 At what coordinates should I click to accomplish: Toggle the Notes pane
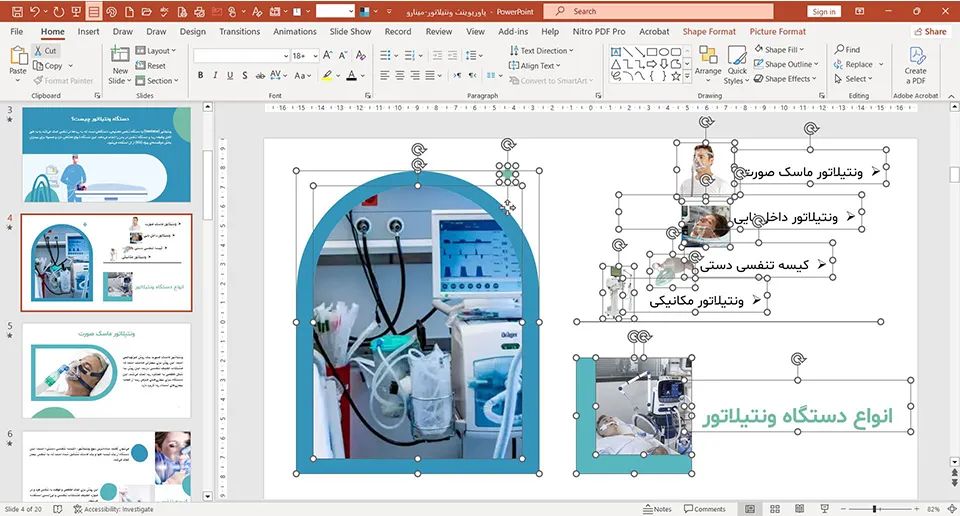tap(658, 509)
